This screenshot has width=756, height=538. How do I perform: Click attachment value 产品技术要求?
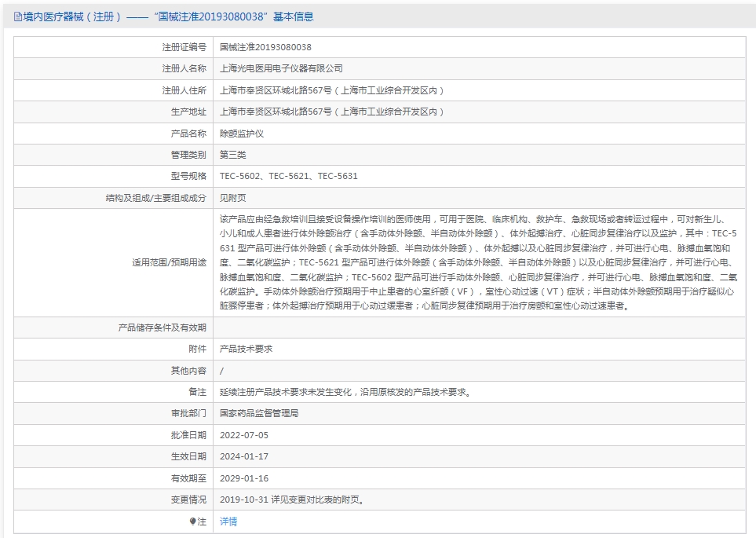(x=246, y=349)
